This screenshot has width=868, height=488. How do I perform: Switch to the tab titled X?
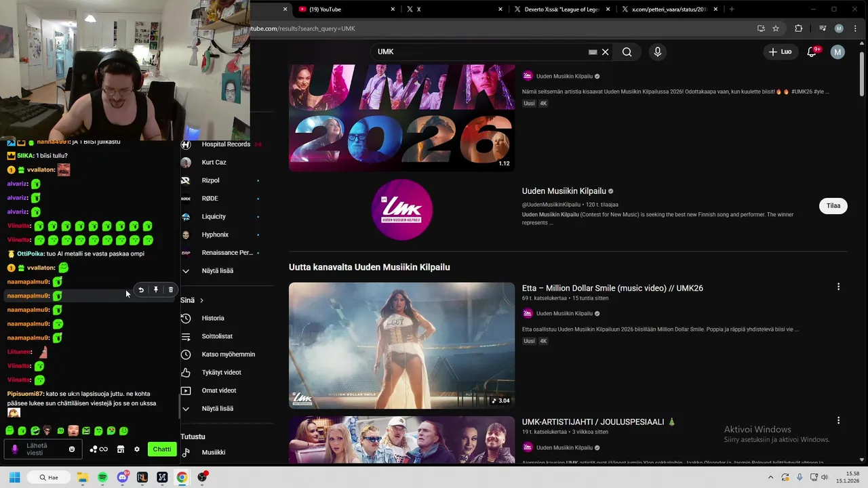point(454,9)
